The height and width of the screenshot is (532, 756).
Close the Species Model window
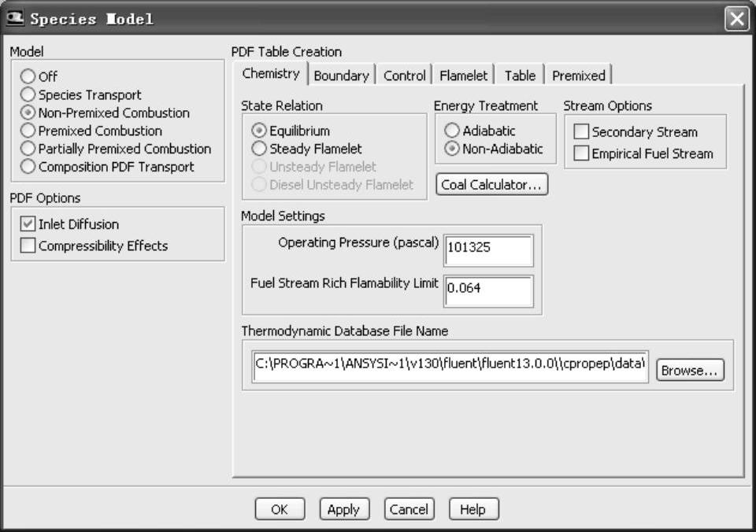[x=737, y=19]
